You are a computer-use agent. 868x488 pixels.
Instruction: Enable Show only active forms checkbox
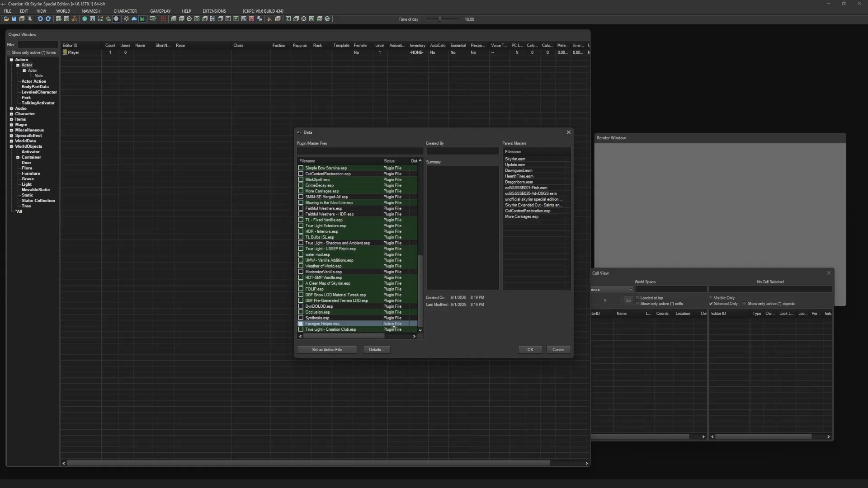(9, 52)
